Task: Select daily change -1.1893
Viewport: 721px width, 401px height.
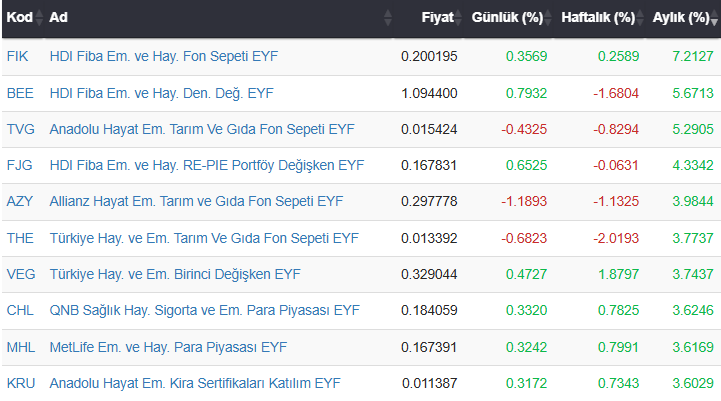Action: click(x=524, y=201)
